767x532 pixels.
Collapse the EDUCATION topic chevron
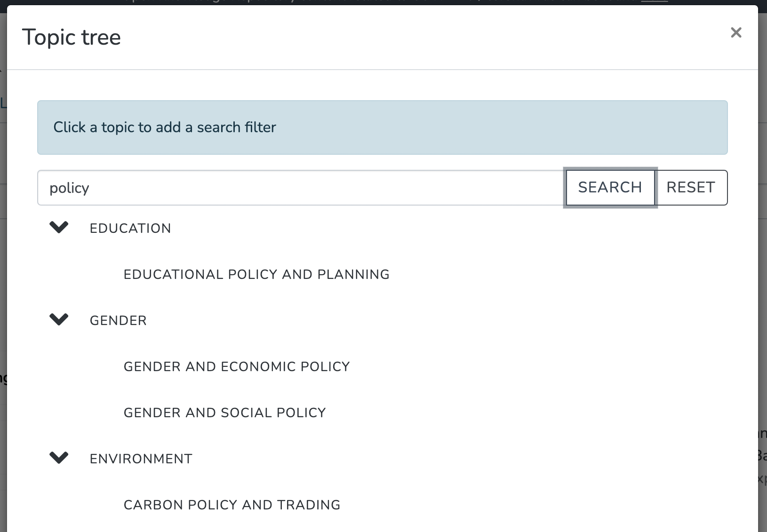point(59,228)
